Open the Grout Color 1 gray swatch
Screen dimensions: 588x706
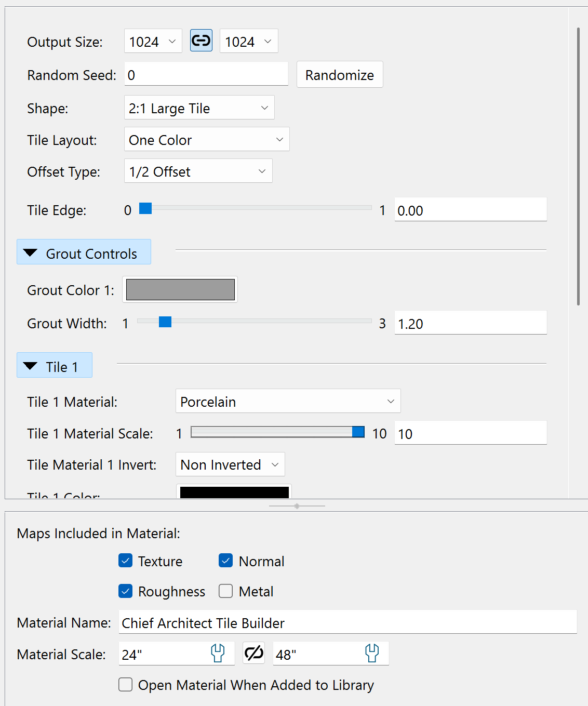[180, 290]
